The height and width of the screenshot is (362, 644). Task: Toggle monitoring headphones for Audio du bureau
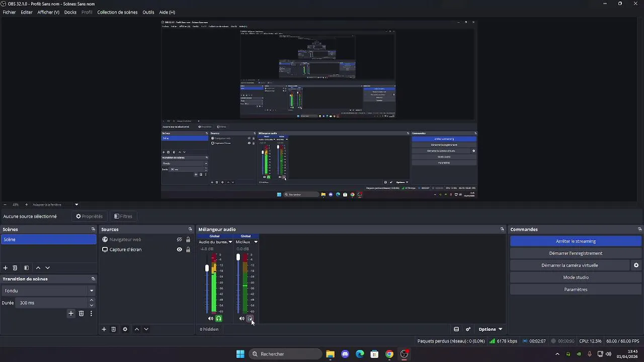tap(219, 318)
